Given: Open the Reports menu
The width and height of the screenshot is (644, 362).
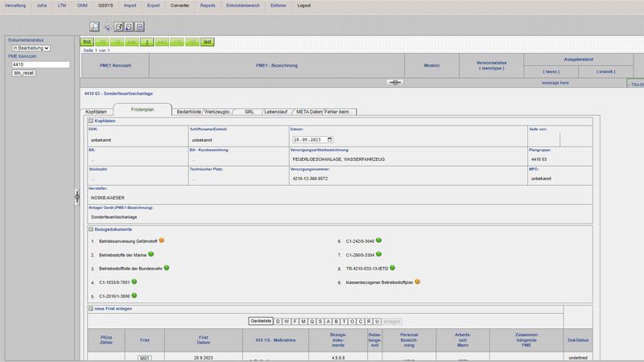Looking at the screenshot, I should [x=208, y=5].
